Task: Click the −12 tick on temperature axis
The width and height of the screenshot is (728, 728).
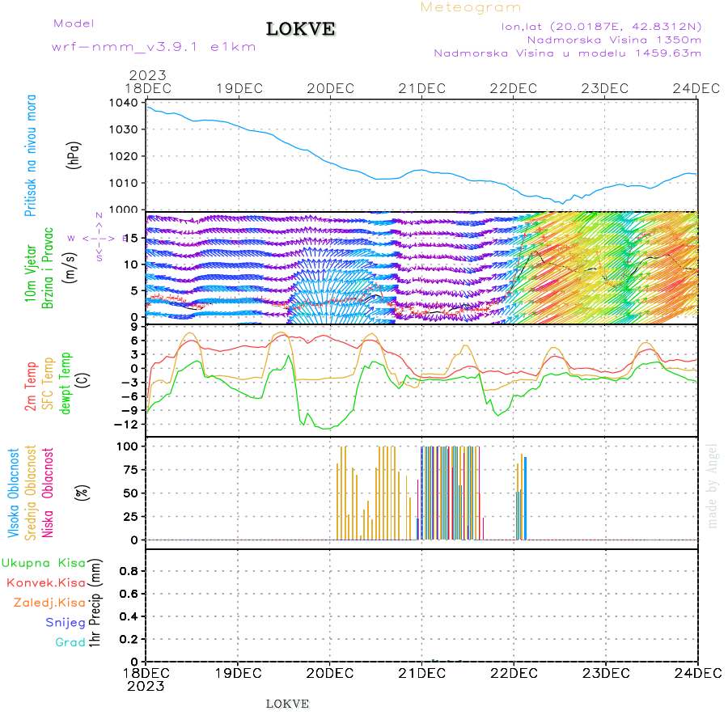Action: 126,425
